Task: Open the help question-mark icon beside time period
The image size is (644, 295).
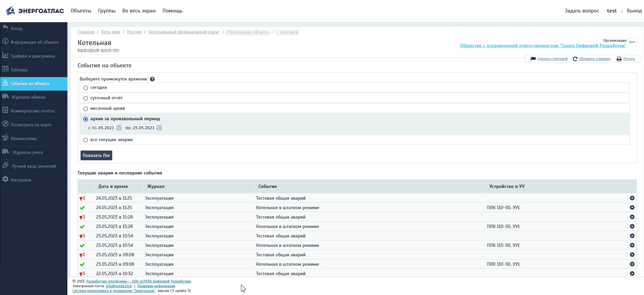Action: click(x=152, y=79)
